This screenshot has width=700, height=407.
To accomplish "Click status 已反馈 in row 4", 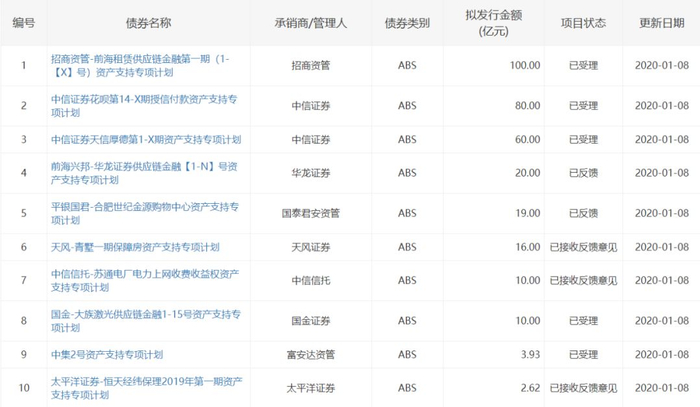I will click(x=583, y=173).
